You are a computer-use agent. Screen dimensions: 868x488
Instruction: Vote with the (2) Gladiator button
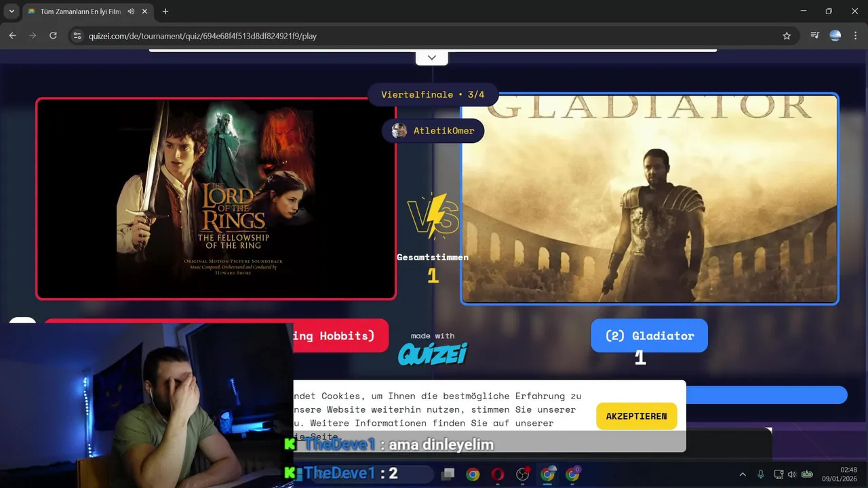[649, 335]
